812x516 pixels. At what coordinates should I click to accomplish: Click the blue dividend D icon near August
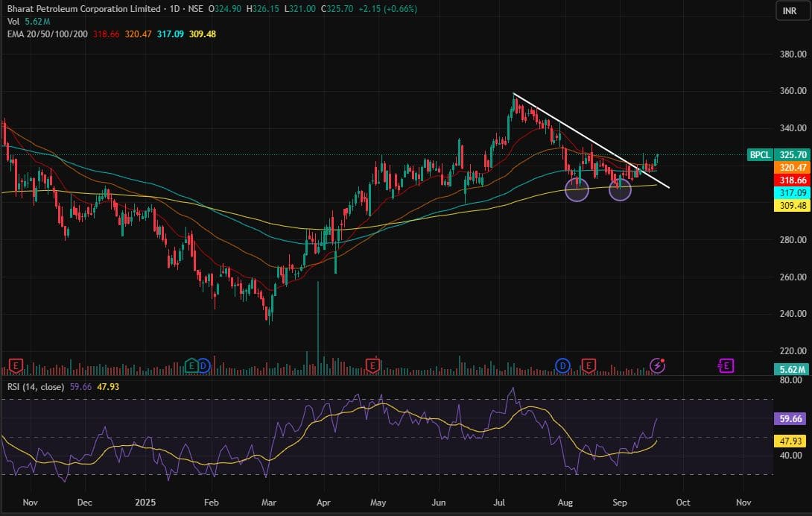click(x=564, y=365)
